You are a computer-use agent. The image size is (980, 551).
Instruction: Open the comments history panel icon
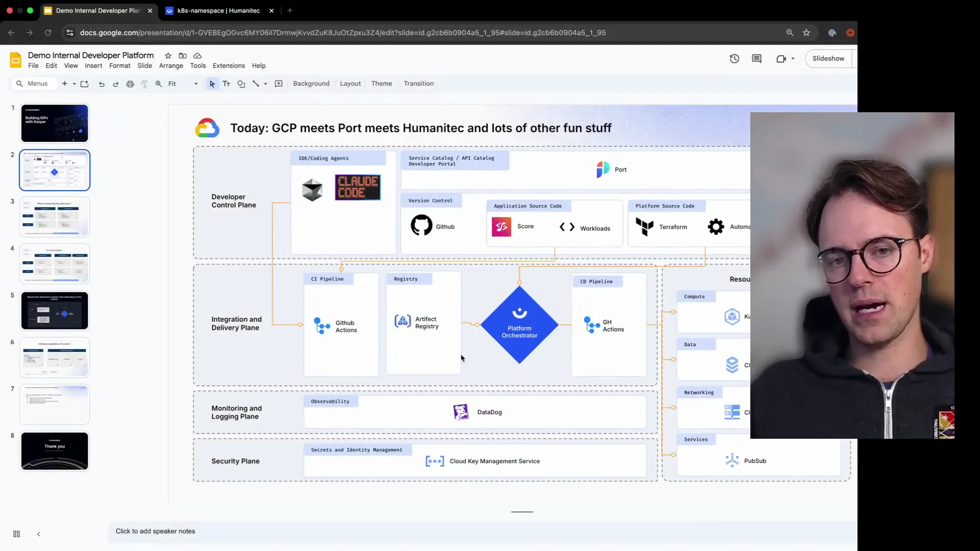(x=756, y=59)
